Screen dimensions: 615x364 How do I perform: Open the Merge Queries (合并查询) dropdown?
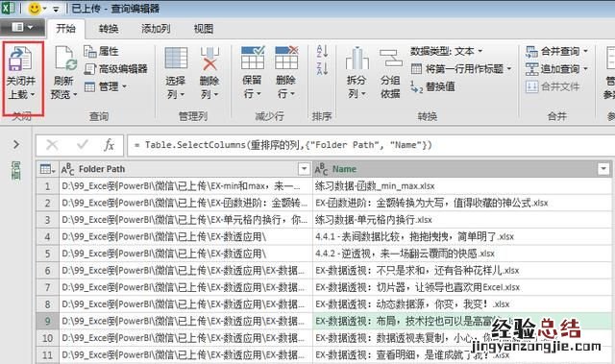point(557,51)
